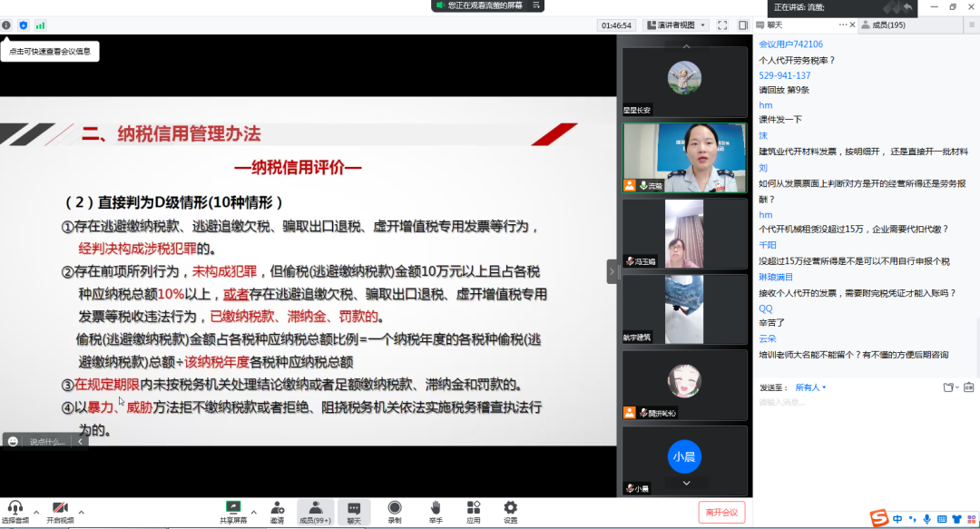Screen dimensions: 980x529
Task: Expand video options arrow beside 开启视频
Action: click(x=82, y=512)
